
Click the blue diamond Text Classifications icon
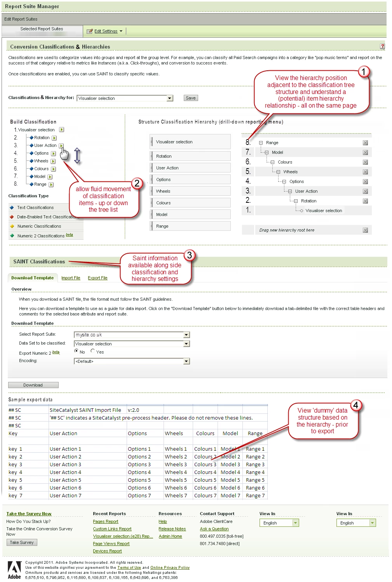point(12,207)
